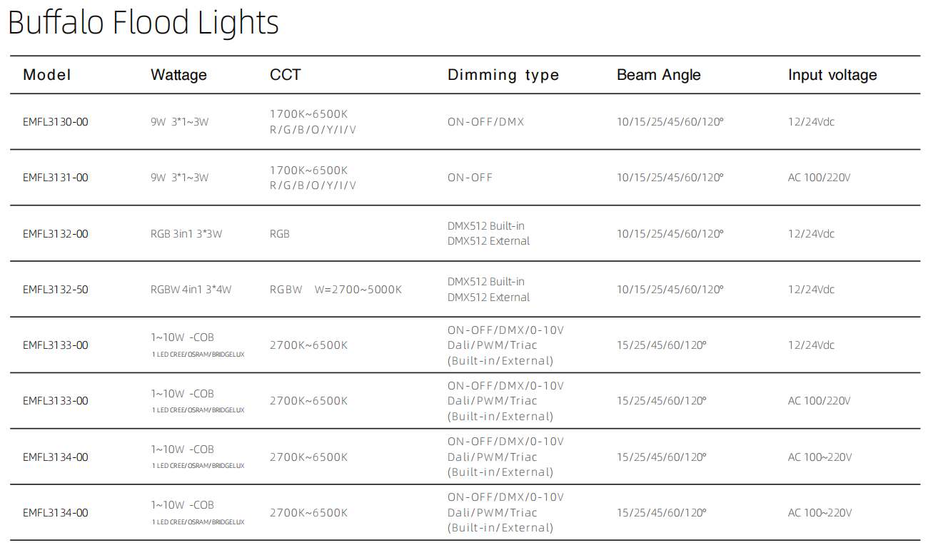Click the CCT column header
The image size is (933, 560).
tap(286, 75)
